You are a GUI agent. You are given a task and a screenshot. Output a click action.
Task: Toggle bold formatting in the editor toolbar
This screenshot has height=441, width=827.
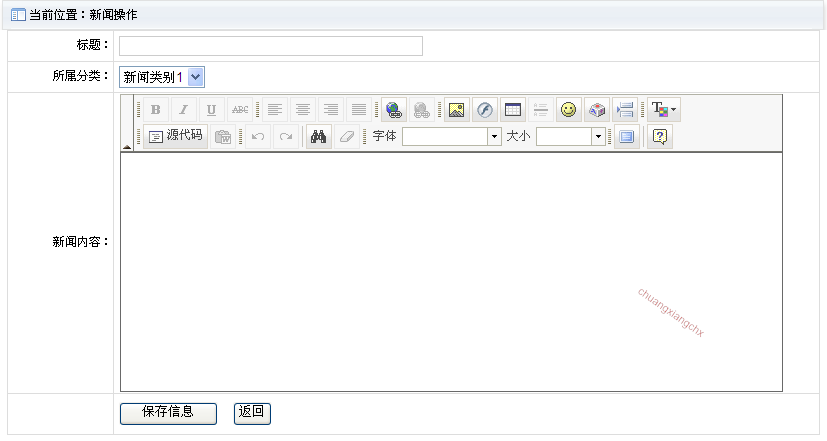point(156,109)
